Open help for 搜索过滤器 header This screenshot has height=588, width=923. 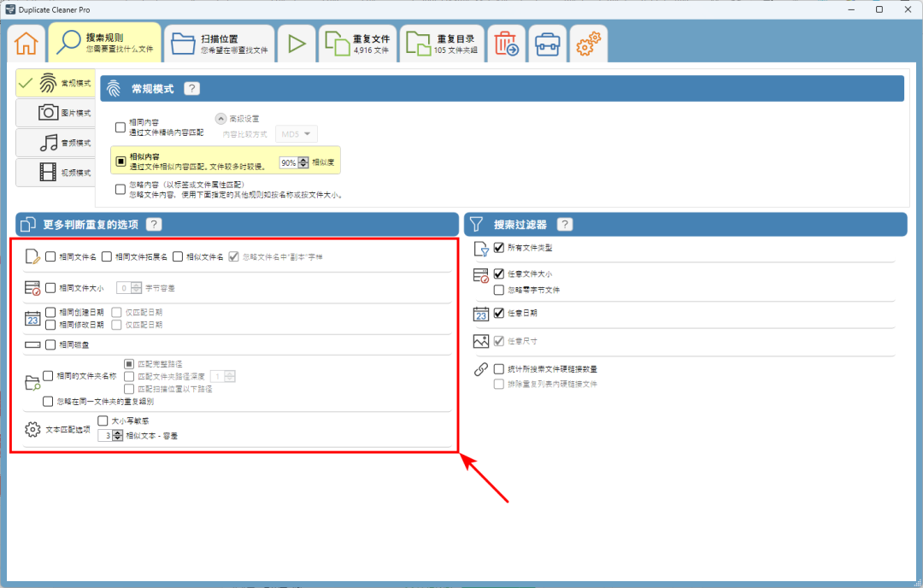click(x=565, y=224)
